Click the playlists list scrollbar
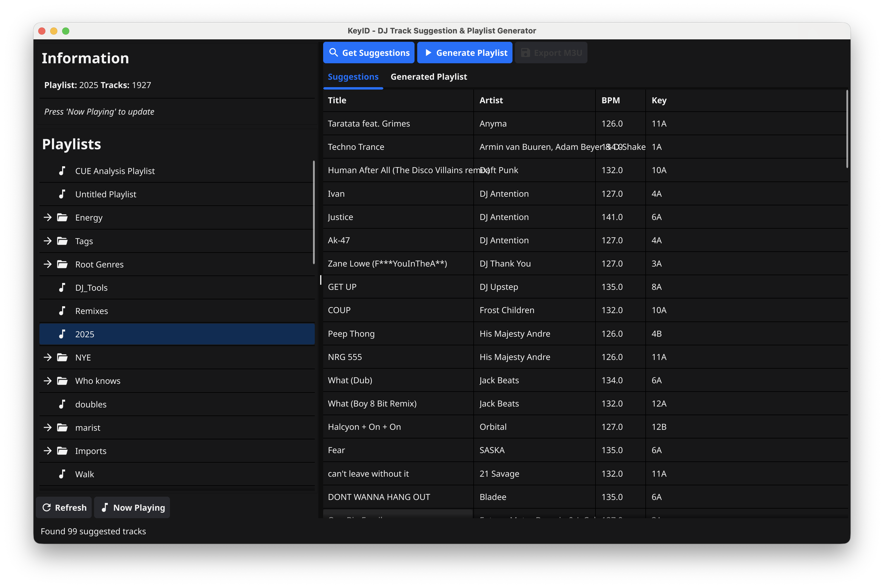 pos(314,212)
